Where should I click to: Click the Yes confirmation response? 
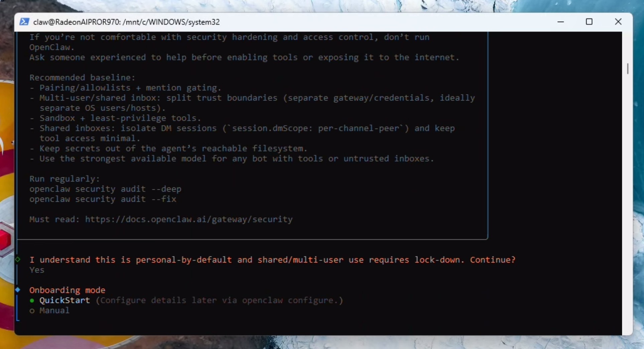36,270
